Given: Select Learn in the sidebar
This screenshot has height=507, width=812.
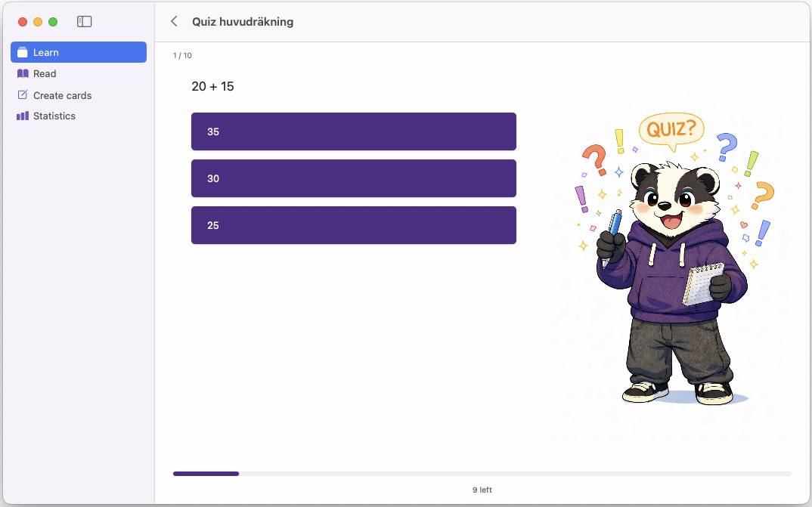Looking at the screenshot, I should tap(44, 52).
